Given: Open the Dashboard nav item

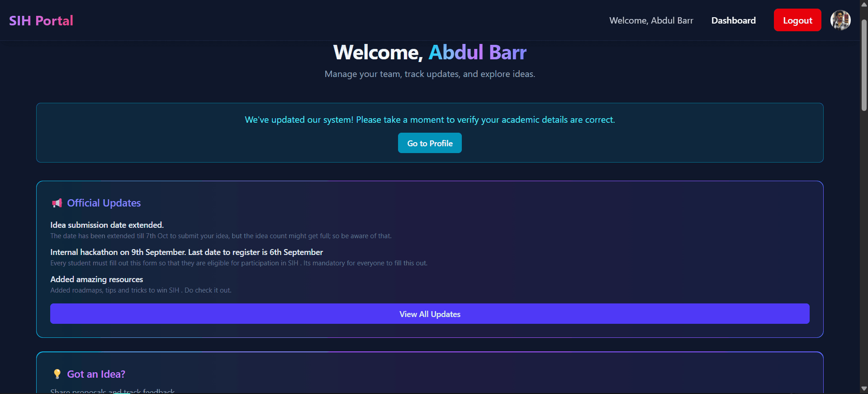Looking at the screenshot, I should click(733, 20).
